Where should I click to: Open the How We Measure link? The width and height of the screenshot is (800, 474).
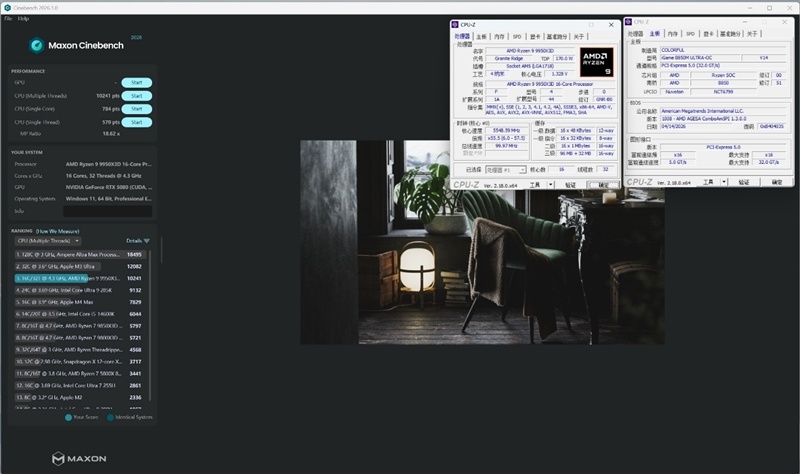[58, 231]
